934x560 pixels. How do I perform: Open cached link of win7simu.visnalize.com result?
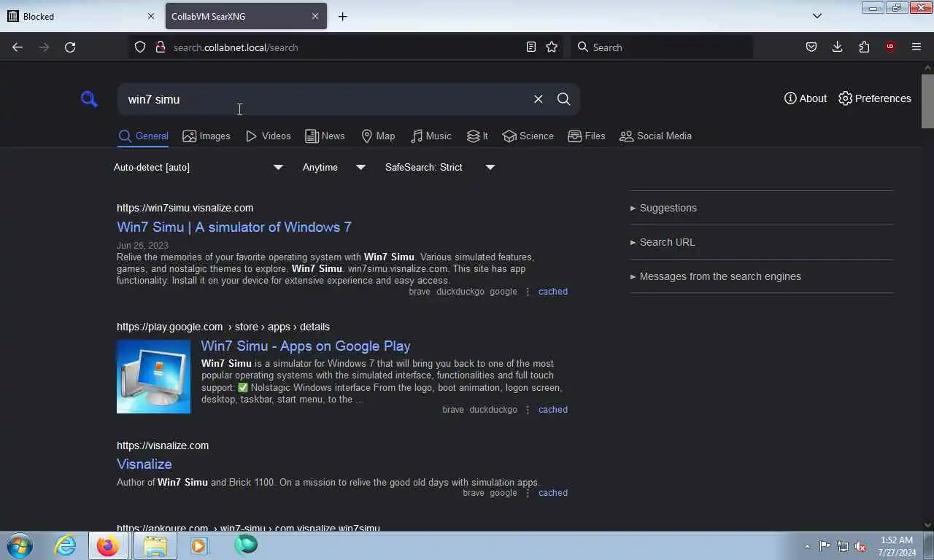[553, 292]
